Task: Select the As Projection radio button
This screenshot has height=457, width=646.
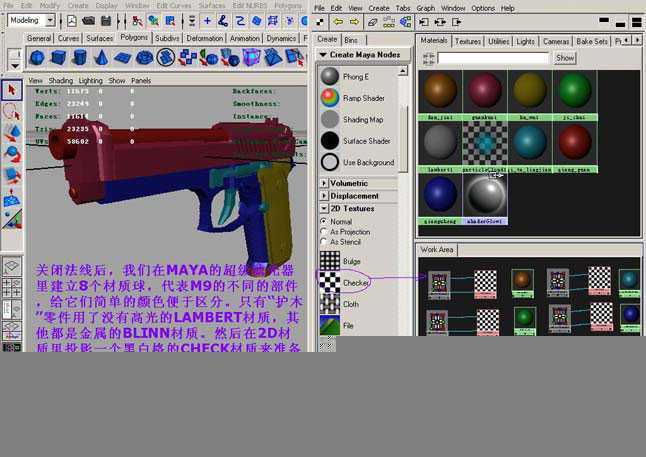Action: point(324,232)
